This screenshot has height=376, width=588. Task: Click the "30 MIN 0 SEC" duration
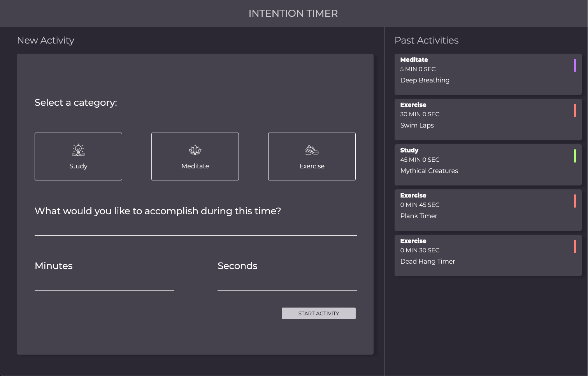(420, 114)
